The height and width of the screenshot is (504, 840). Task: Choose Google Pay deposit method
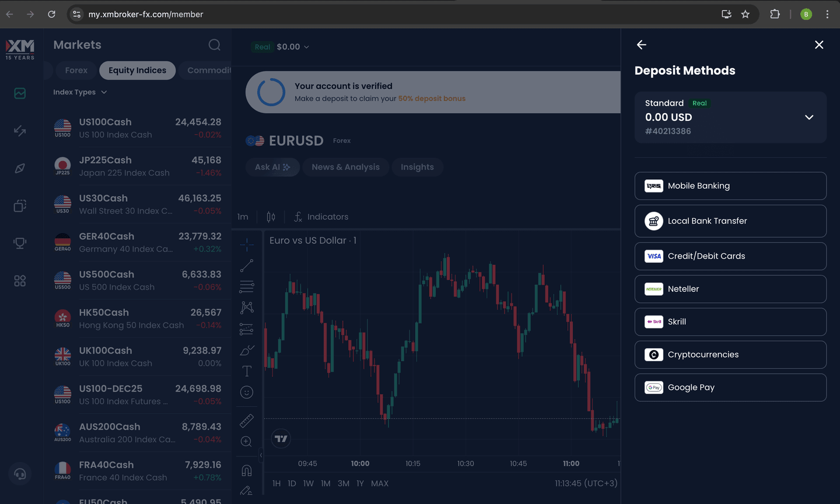(x=730, y=387)
